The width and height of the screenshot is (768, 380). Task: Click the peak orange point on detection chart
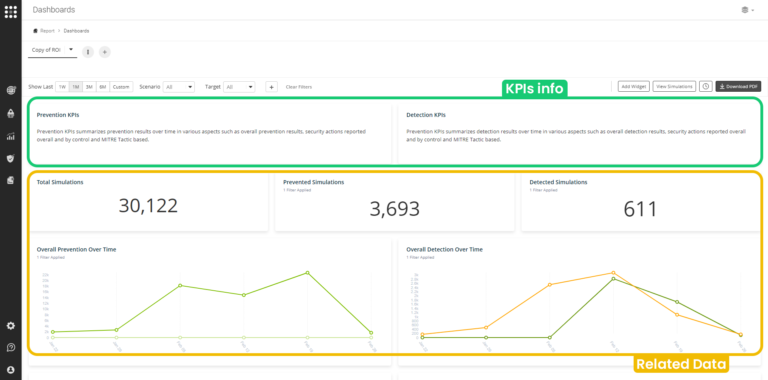click(x=613, y=273)
